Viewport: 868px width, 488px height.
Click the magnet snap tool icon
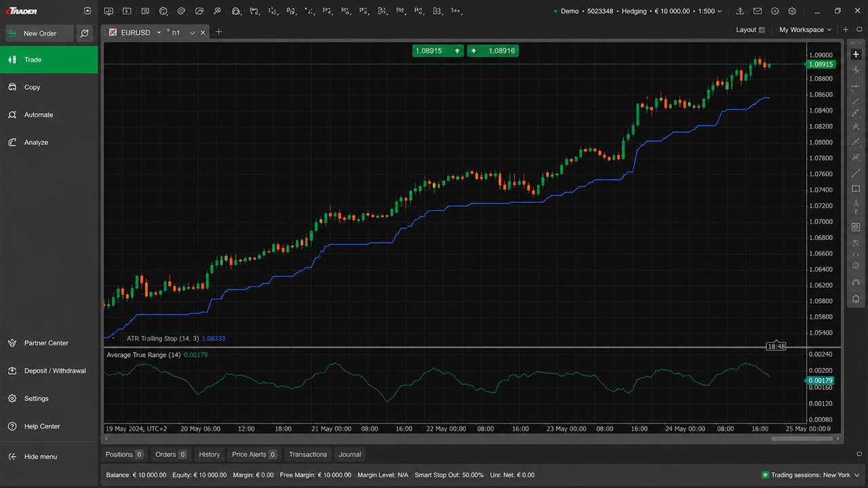tap(856, 283)
